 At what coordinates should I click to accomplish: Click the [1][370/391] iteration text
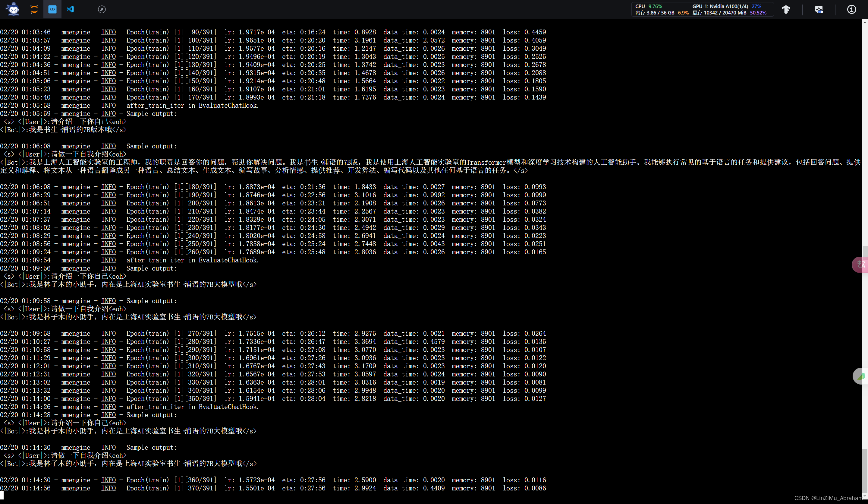(195, 488)
